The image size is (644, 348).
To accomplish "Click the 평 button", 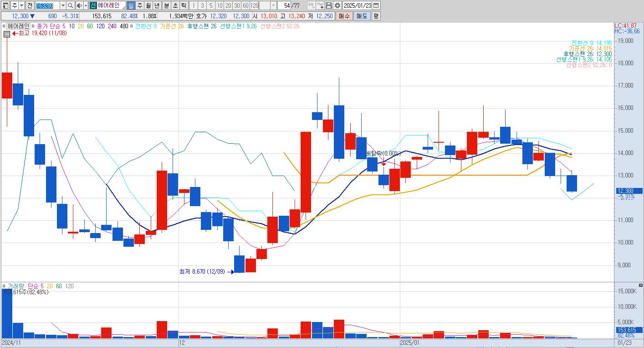I will [376, 16].
